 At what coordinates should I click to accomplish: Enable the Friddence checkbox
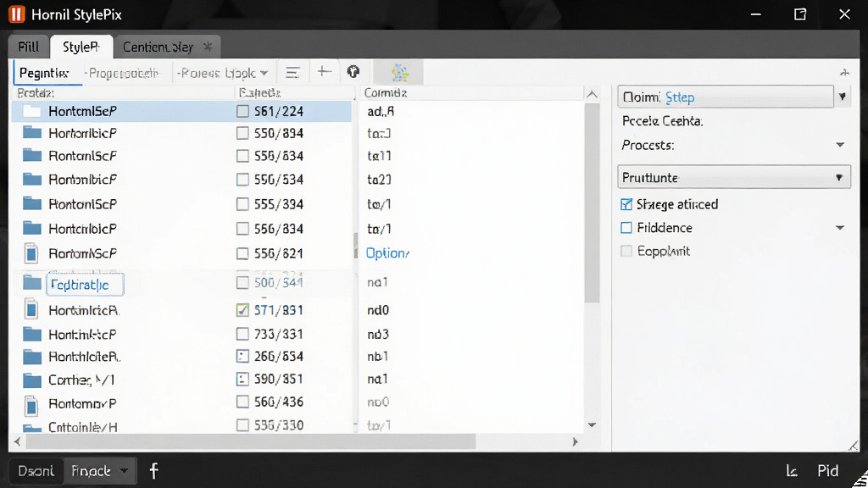tap(626, 227)
